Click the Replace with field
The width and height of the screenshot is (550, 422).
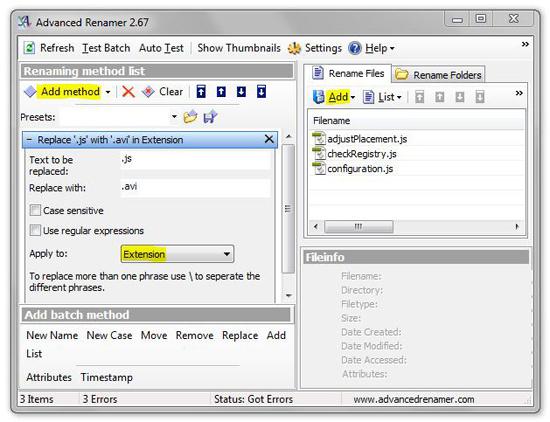pyautogui.click(x=196, y=188)
